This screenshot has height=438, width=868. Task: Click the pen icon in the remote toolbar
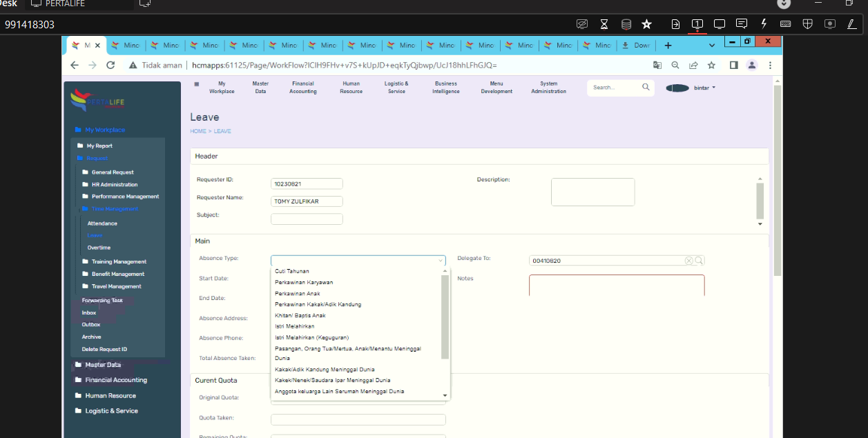tap(851, 23)
